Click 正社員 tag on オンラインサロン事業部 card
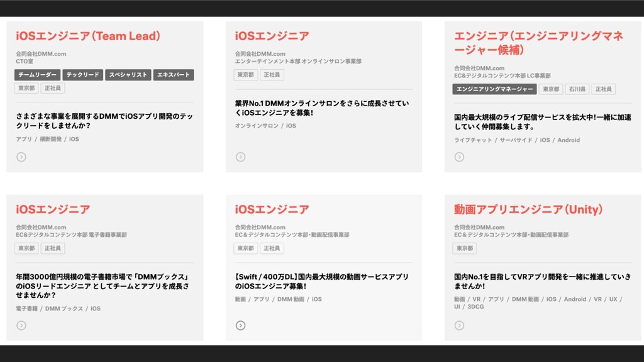Image resolution: width=644 pixels, height=362 pixels. [x=272, y=75]
